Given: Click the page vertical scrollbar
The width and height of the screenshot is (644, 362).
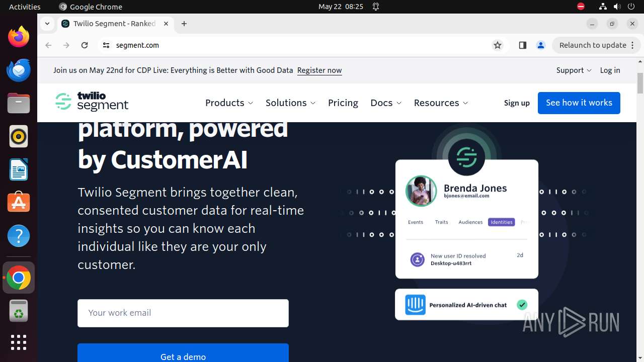Looking at the screenshot, I should (640, 83).
